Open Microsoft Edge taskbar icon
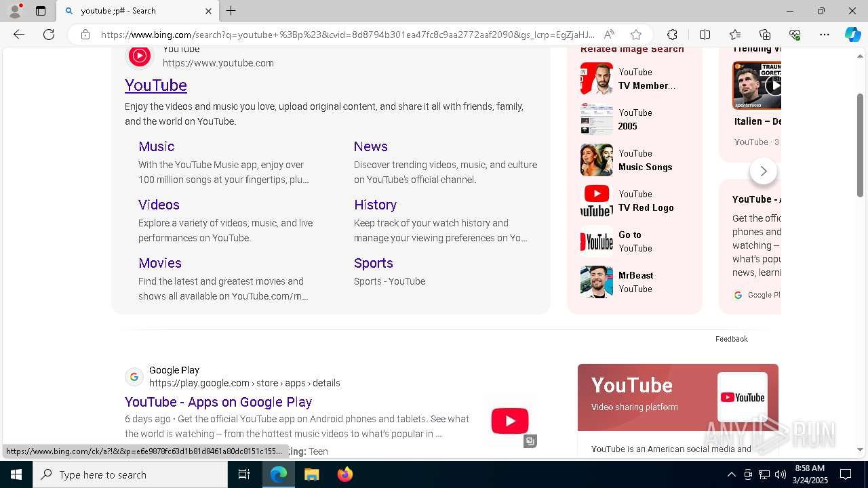868x488 pixels. coord(279,474)
